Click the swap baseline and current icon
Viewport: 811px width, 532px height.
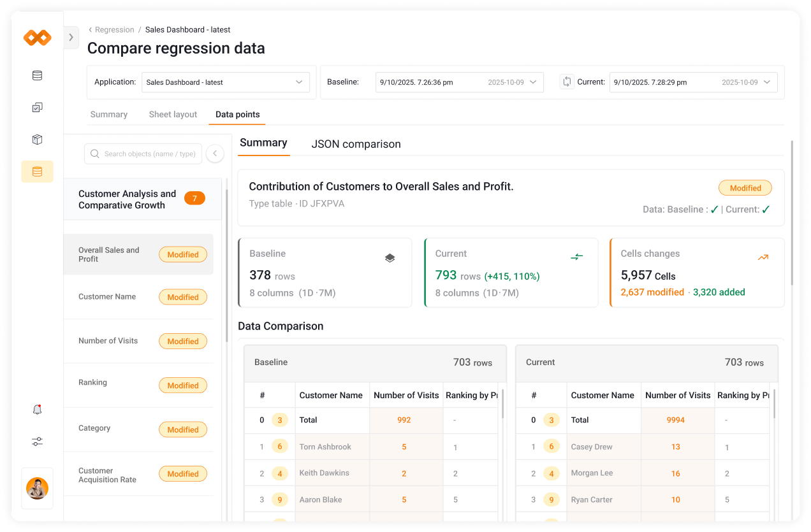(567, 82)
